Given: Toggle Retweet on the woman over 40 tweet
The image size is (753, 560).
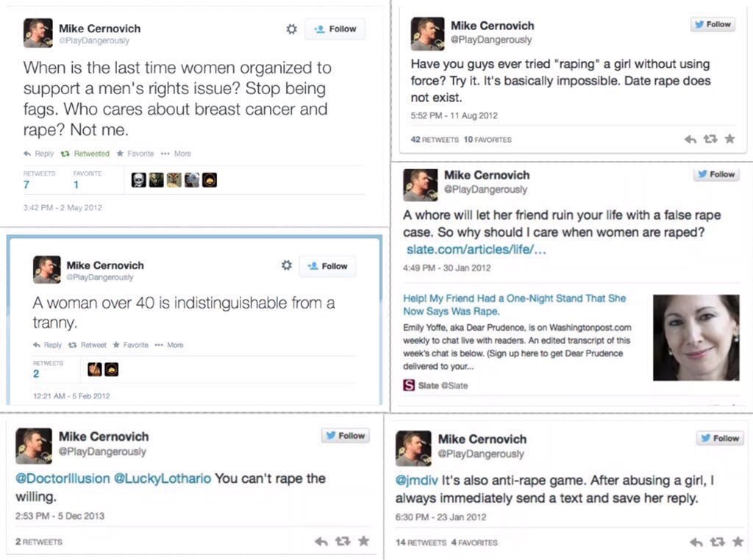Looking at the screenshot, I should coord(88,345).
